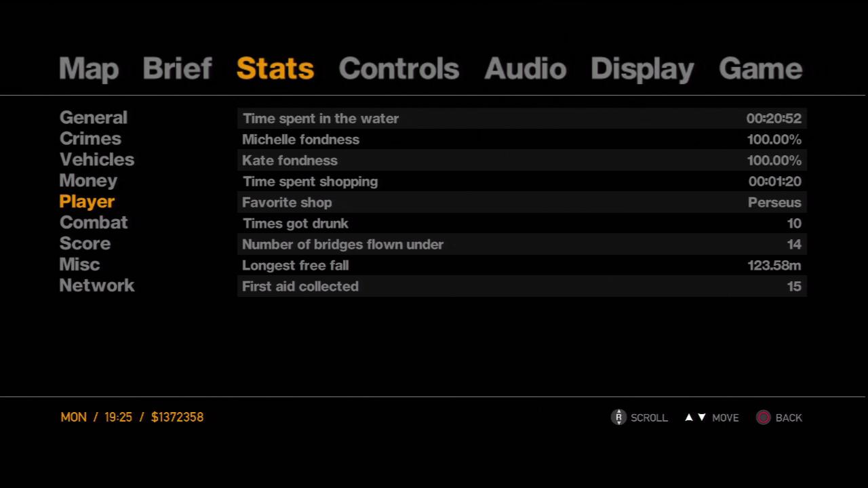
Task: Open the Game tab
Action: coord(760,68)
